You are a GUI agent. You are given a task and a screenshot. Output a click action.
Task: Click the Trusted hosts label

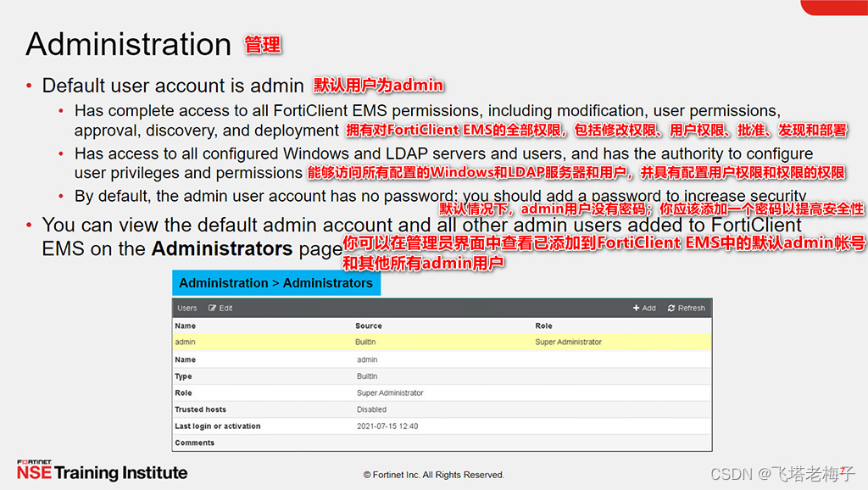pyautogui.click(x=200, y=409)
